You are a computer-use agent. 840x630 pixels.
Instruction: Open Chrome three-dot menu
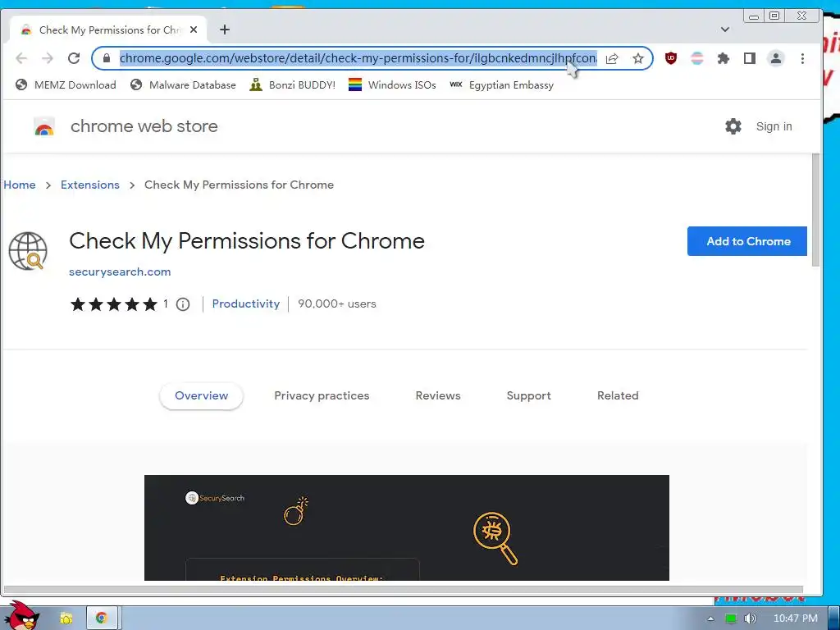pos(802,58)
